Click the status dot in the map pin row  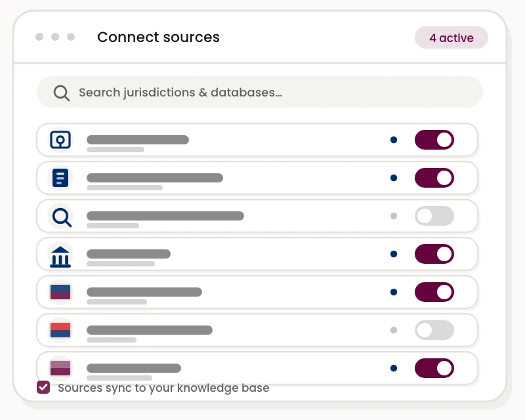[x=394, y=140]
